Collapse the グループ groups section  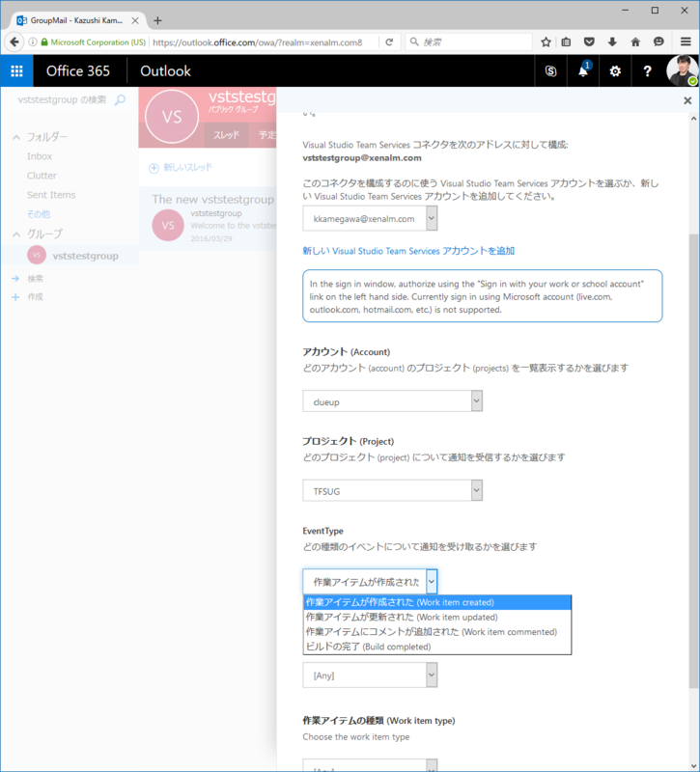(16, 234)
